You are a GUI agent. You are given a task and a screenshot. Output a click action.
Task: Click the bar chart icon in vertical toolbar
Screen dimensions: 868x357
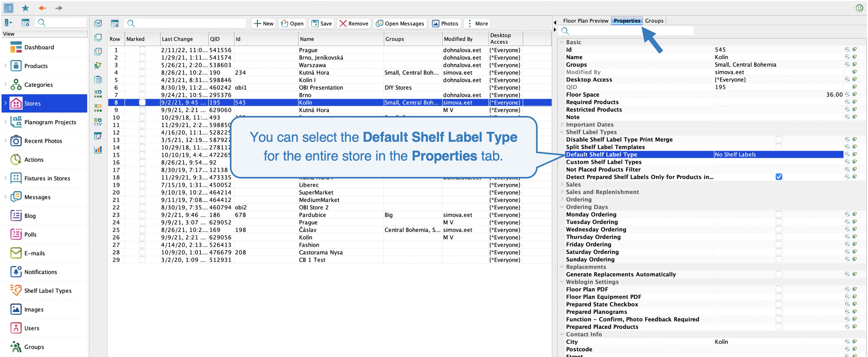(98, 150)
